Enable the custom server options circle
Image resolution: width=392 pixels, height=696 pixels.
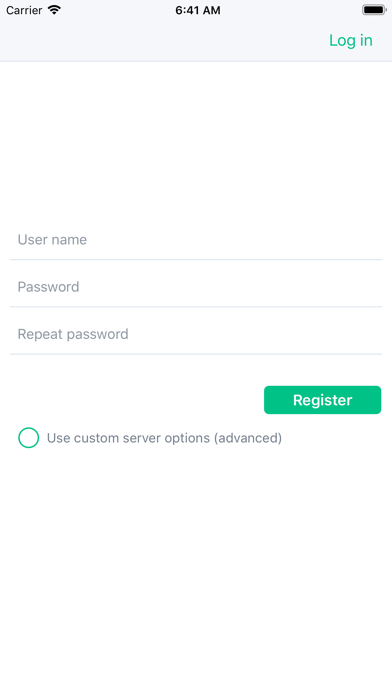pyautogui.click(x=28, y=438)
